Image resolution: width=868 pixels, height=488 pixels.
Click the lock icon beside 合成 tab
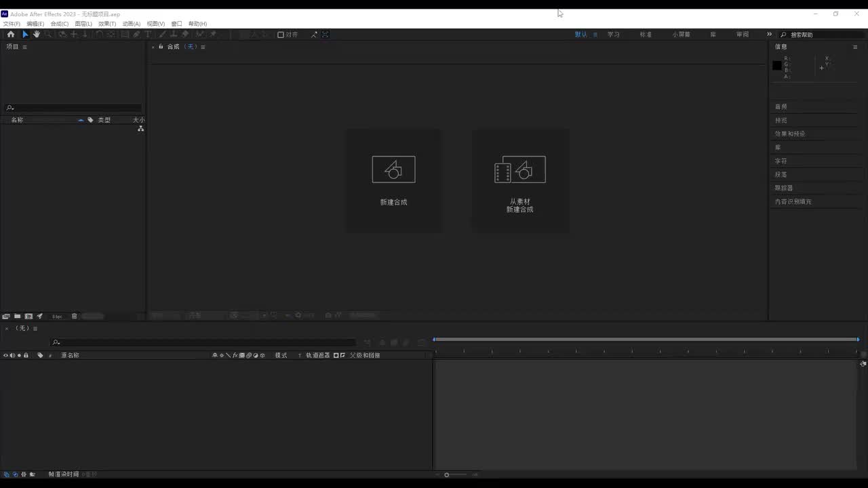click(161, 47)
